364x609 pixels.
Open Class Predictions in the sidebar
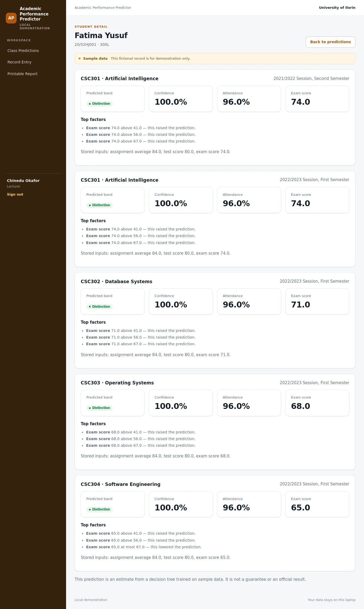[23, 51]
